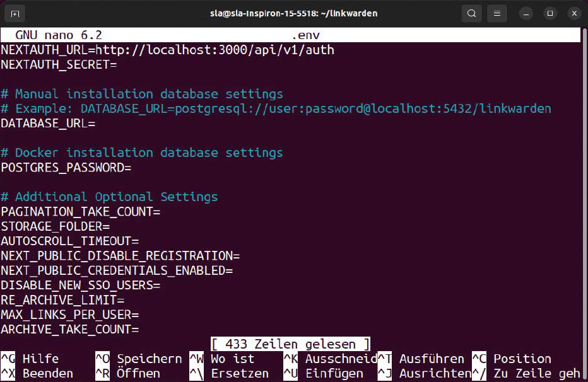The image size is (588, 382).
Task: Open the terminal hamburger menu
Action: (x=497, y=13)
